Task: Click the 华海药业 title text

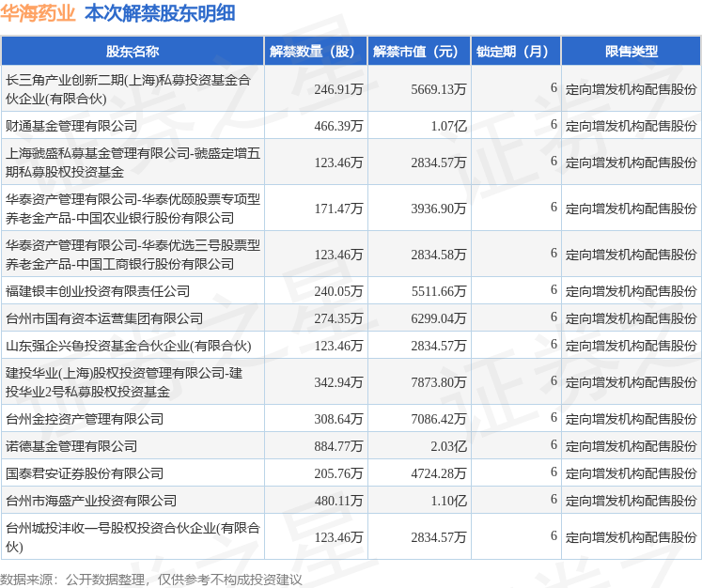Action: pos(38,13)
